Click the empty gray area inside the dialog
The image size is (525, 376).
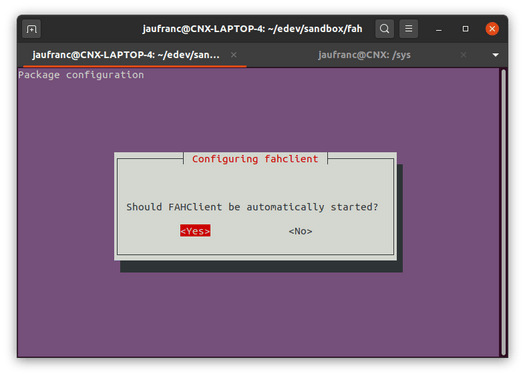point(255,182)
